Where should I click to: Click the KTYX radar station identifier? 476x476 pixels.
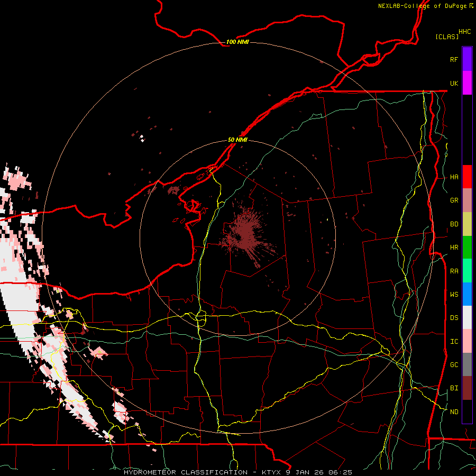click(271, 472)
